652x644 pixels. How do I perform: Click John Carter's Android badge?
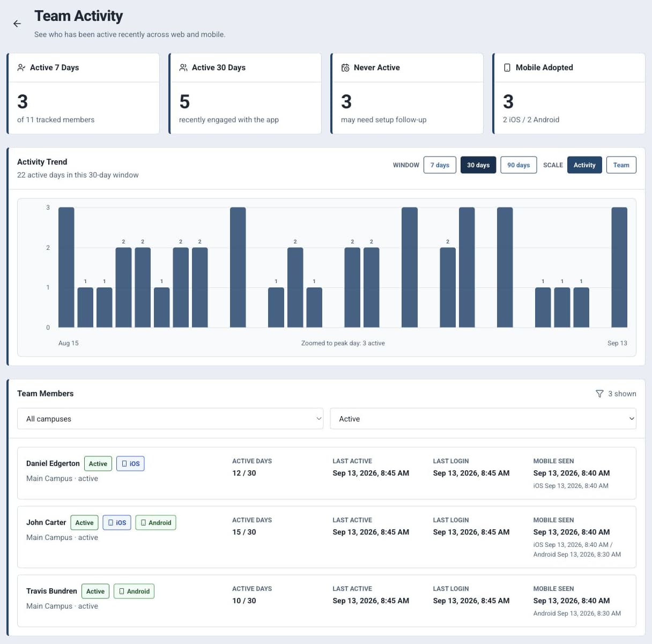pos(155,523)
